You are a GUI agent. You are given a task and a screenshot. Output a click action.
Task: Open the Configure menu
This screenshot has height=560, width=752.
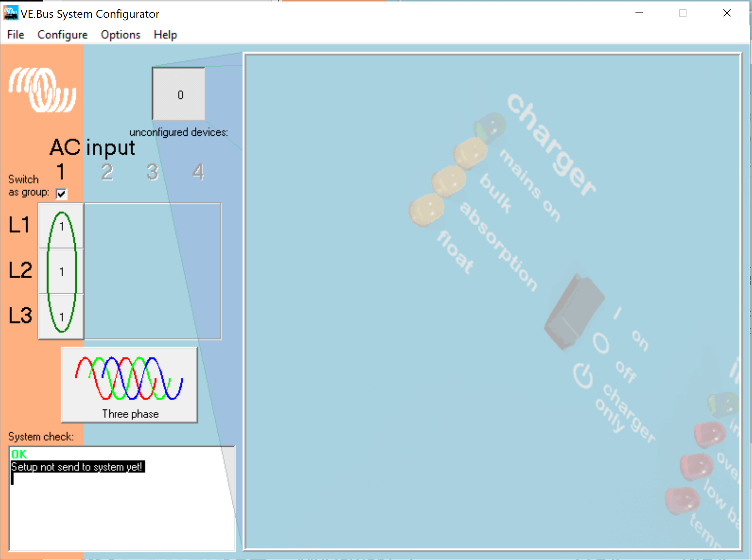click(x=62, y=35)
